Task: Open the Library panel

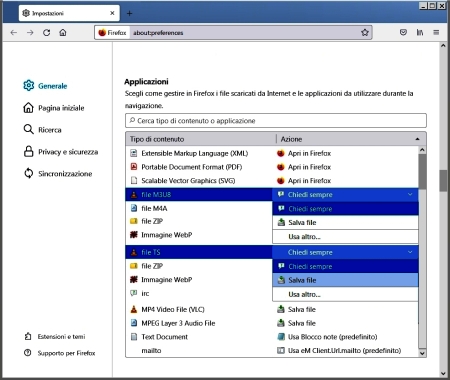Action: 420,32
